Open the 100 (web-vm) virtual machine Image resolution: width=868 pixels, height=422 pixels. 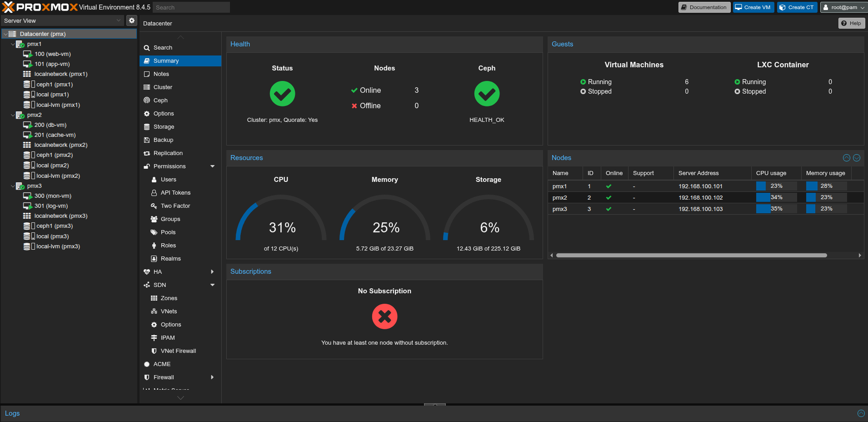[x=52, y=54]
